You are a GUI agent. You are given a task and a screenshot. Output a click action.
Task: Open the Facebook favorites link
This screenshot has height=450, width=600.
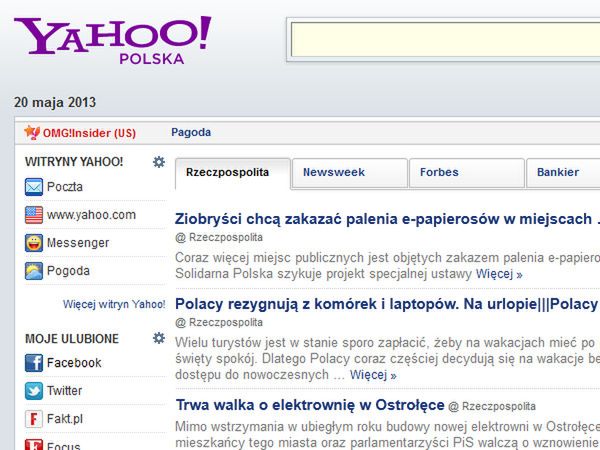[x=74, y=363]
